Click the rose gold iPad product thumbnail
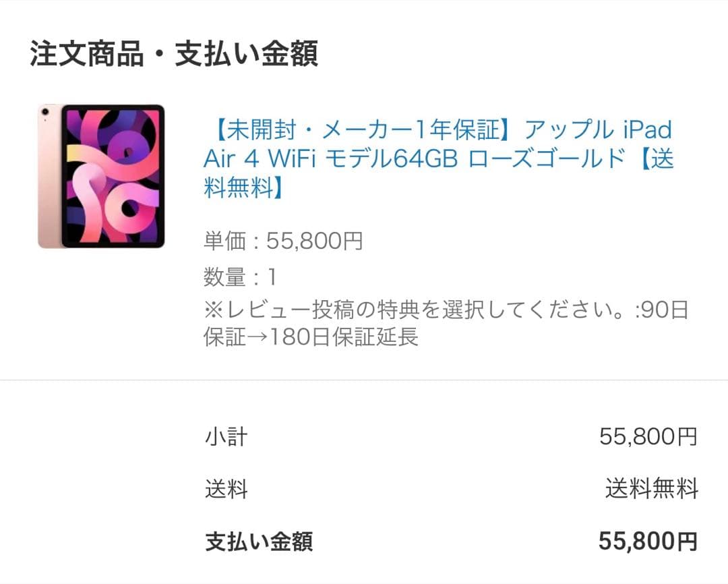728x584 pixels. tap(101, 176)
